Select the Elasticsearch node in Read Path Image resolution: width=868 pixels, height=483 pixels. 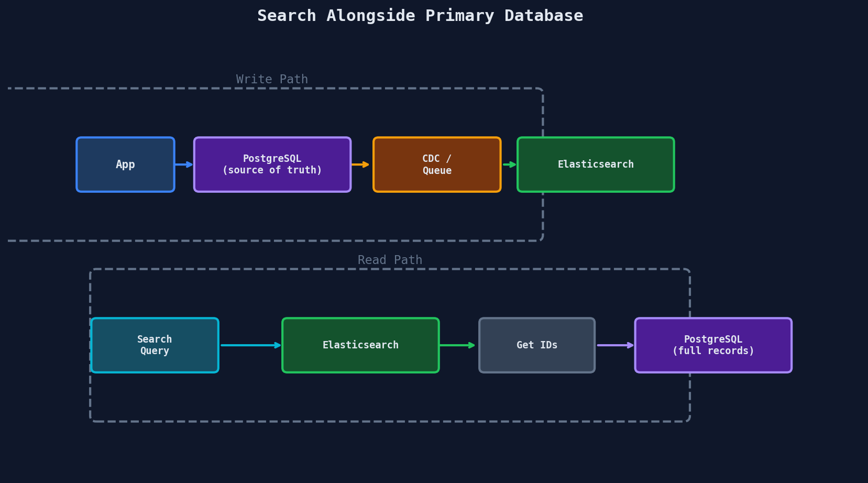click(x=360, y=345)
